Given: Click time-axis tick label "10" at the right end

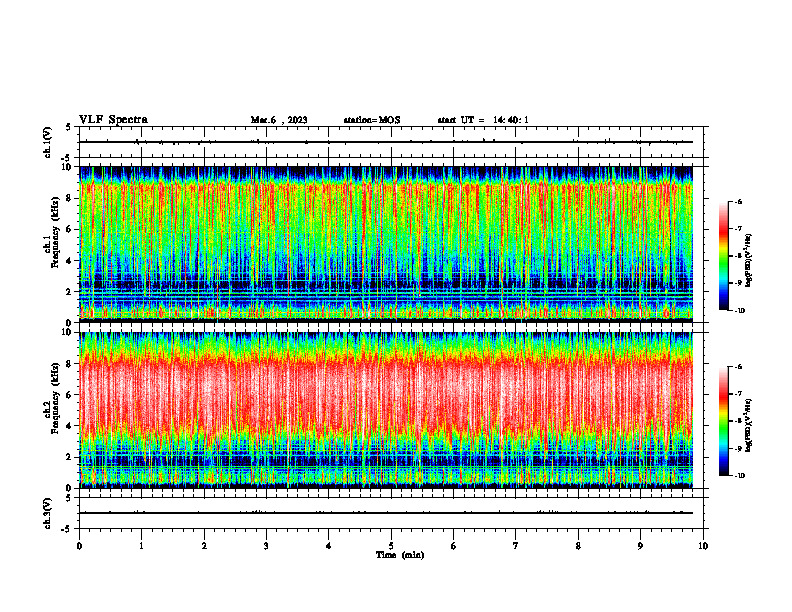Looking at the screenshot, I should (x=703, y=546).
